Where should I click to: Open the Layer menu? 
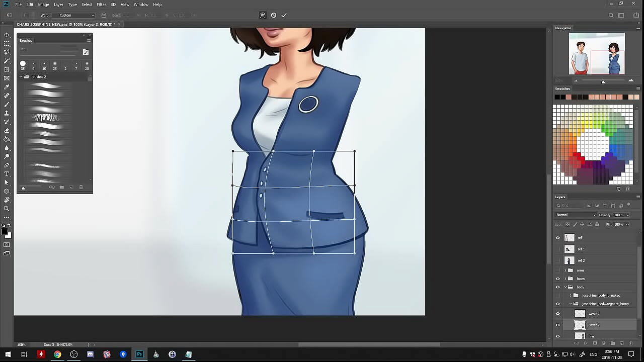[58, 5]
